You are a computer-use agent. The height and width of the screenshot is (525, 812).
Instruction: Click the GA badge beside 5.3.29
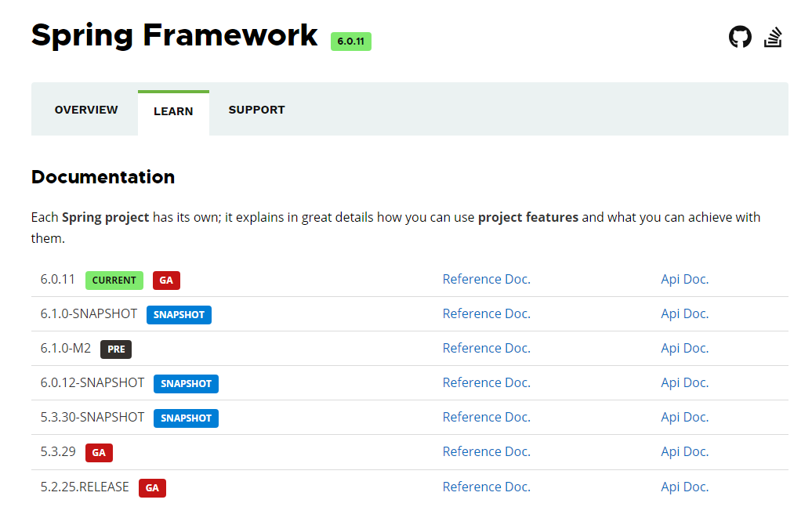[x=99, y=452]
